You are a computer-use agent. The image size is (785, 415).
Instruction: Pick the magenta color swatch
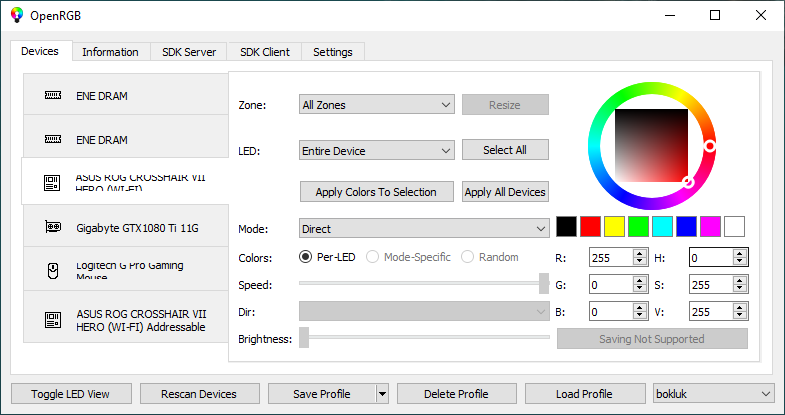coord(710,227)
